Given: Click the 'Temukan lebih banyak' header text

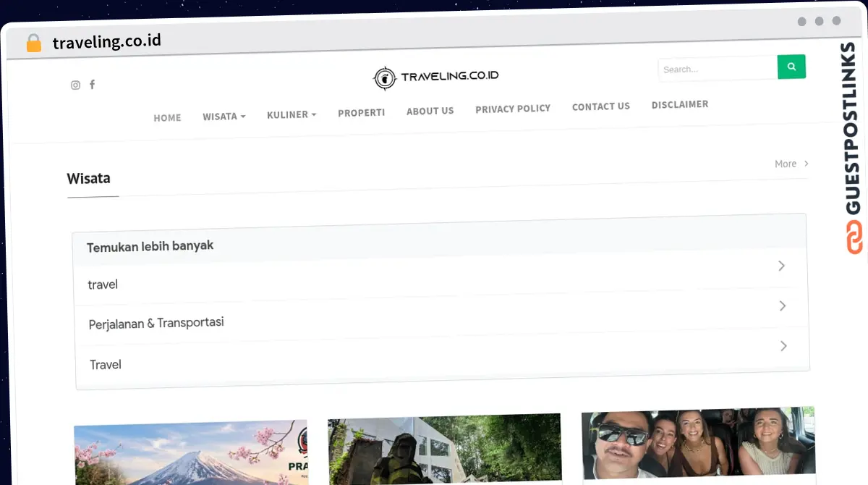Looking at the screenshot, I should (150, 246).
